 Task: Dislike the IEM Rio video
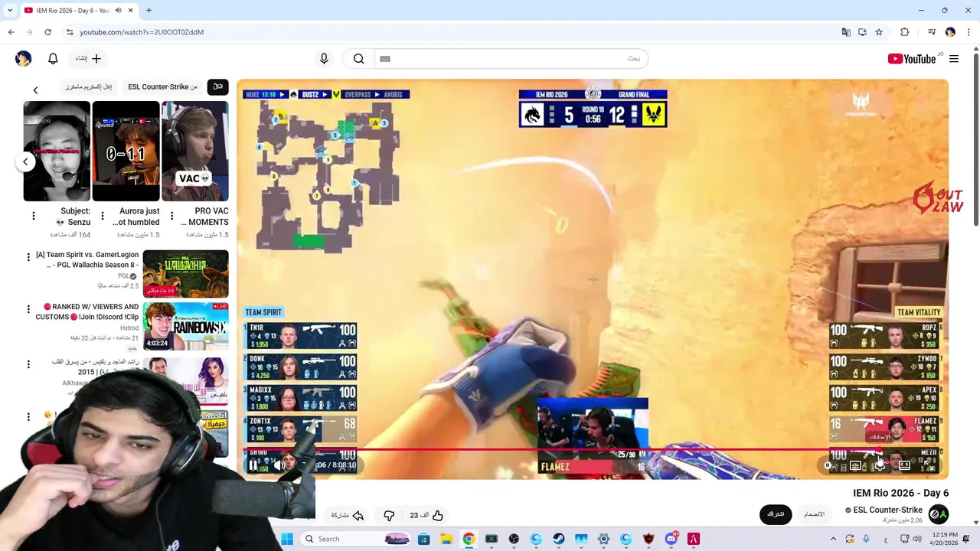(x=389, y=515)
